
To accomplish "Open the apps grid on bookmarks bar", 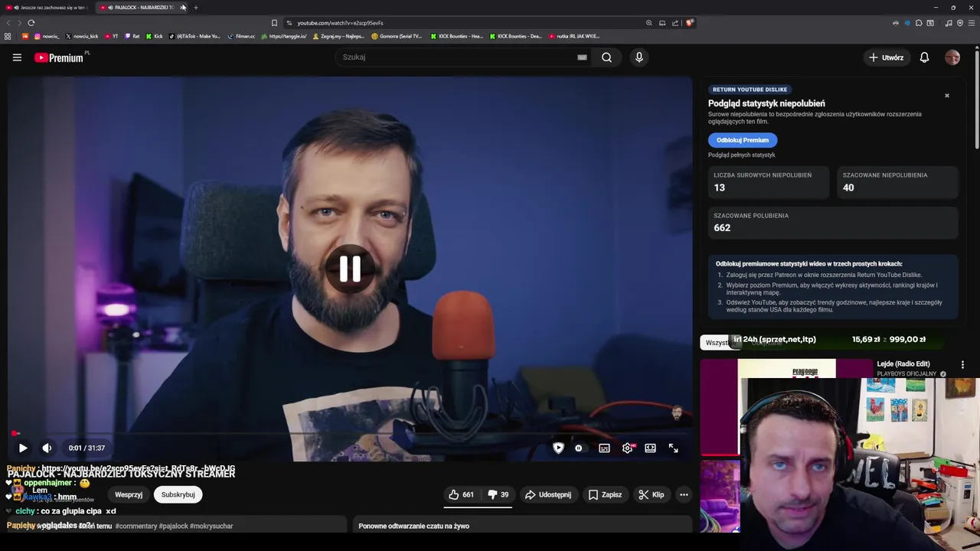I will pyautogui.click(x=8, y=36).
